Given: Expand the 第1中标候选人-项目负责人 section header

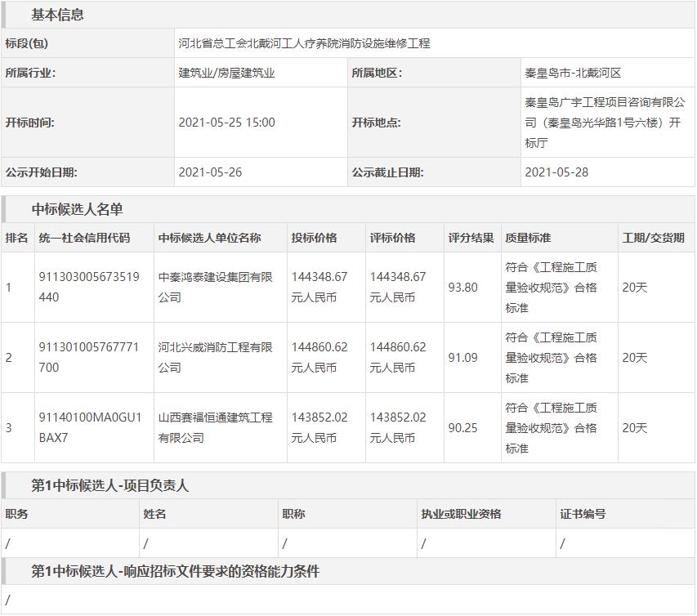Looking at the screenshot, I should pyautogui.click(x=109, y=485).
